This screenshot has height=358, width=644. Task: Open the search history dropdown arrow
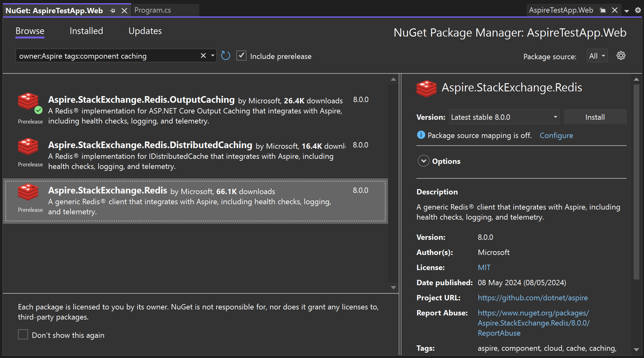click(213, 56)
